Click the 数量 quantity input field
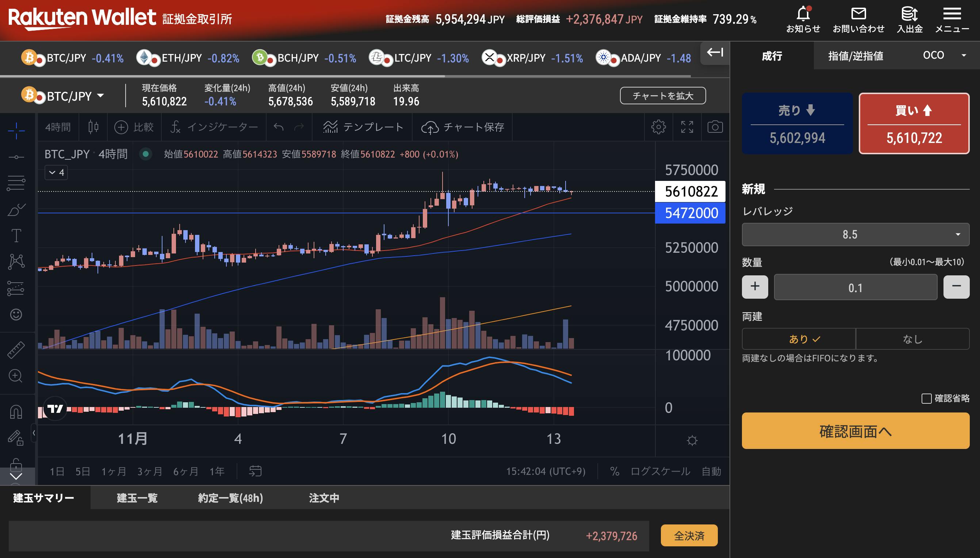 855,287
